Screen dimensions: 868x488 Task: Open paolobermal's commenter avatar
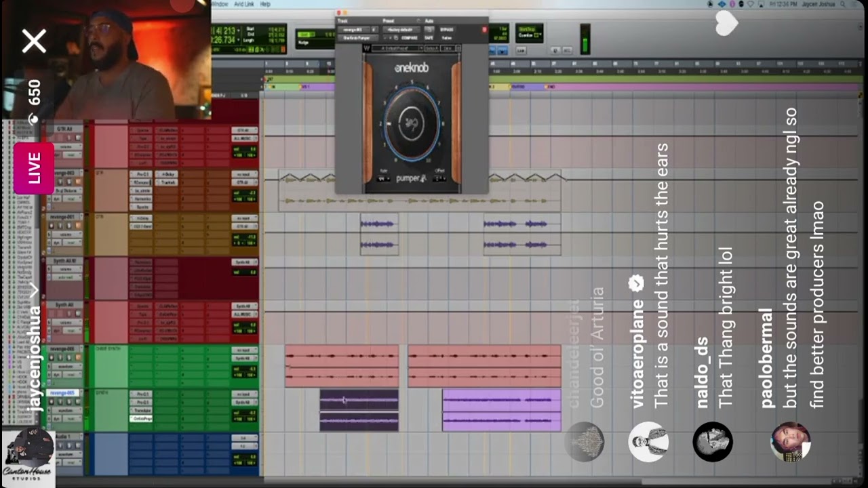pos(791,442)
